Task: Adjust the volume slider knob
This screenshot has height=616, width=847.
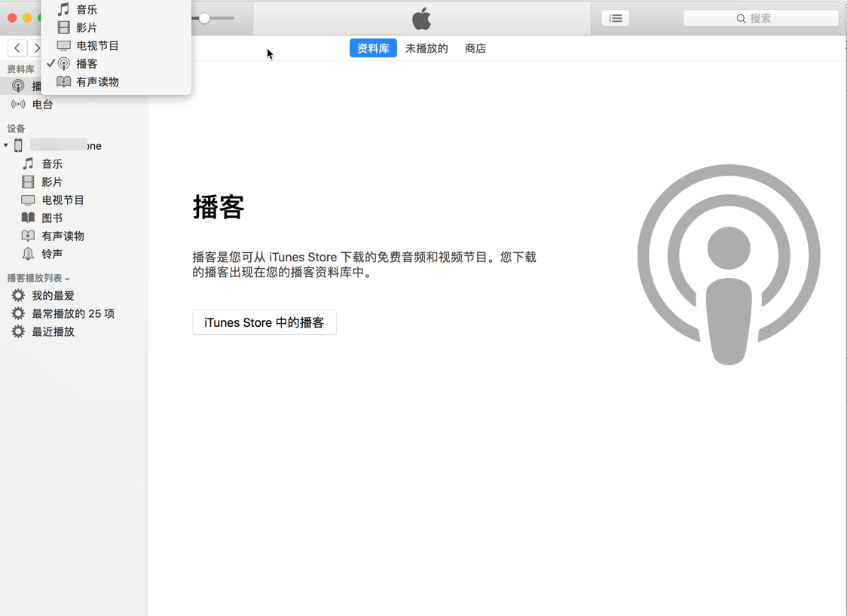Action: (x=204, y=18)
